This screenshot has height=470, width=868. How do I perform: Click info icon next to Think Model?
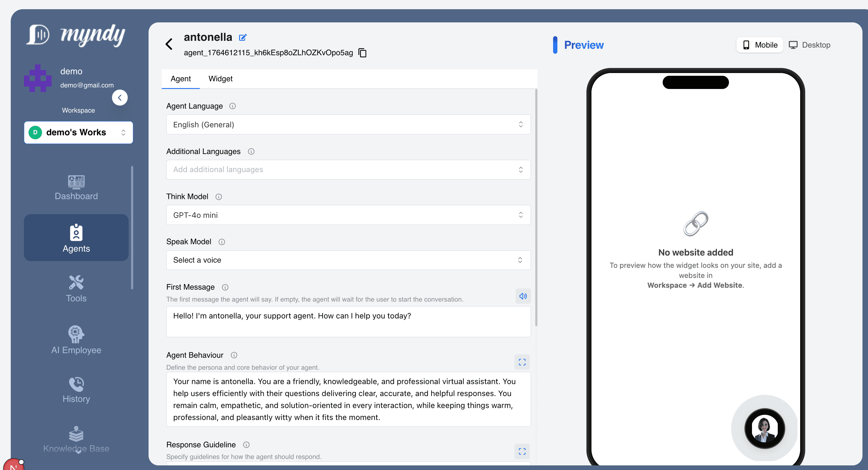click(219, 197)
